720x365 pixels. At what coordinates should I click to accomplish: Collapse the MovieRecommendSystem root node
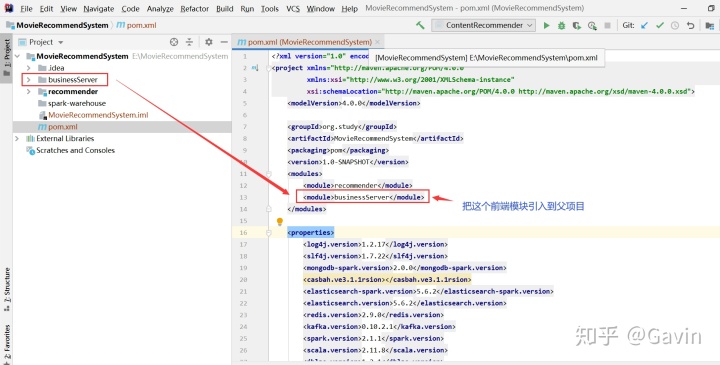click(x=17, y=56)
